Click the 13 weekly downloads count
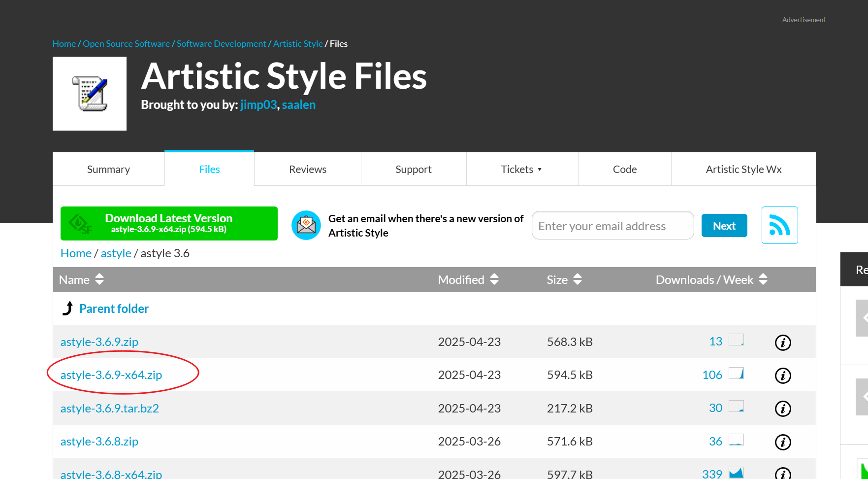The image size is (868, 479). [x=715, y=341]
